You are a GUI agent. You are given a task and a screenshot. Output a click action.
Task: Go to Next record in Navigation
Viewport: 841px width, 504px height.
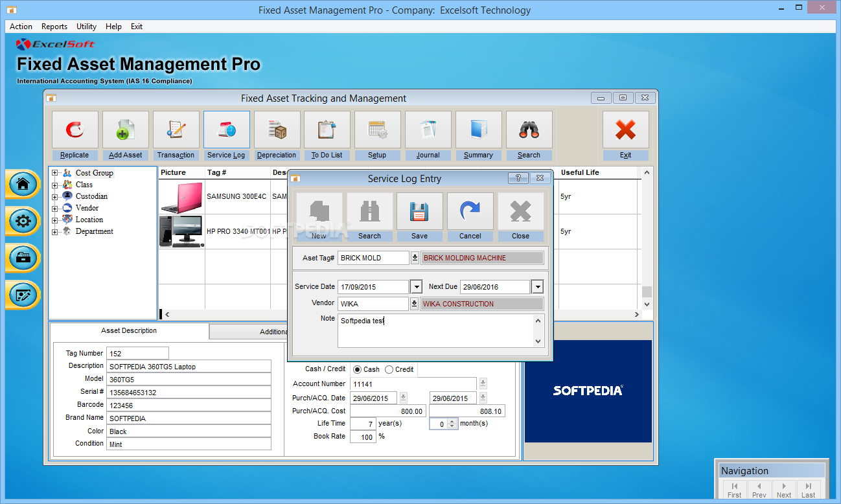coord(784,490)
